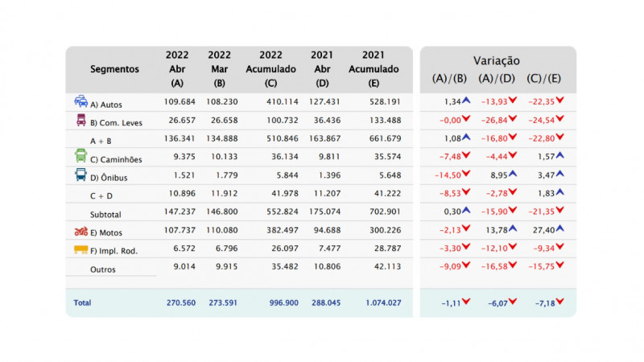Select the 2022 Abr (A) column header
Viewport: 644px width, 362px height.
177,69
